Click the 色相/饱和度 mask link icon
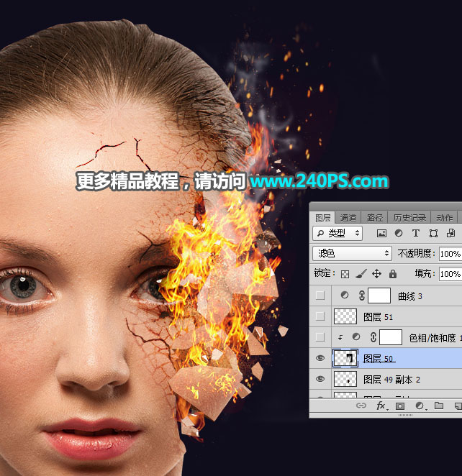Viewport: 462px width, 476px height. point(373,337)
